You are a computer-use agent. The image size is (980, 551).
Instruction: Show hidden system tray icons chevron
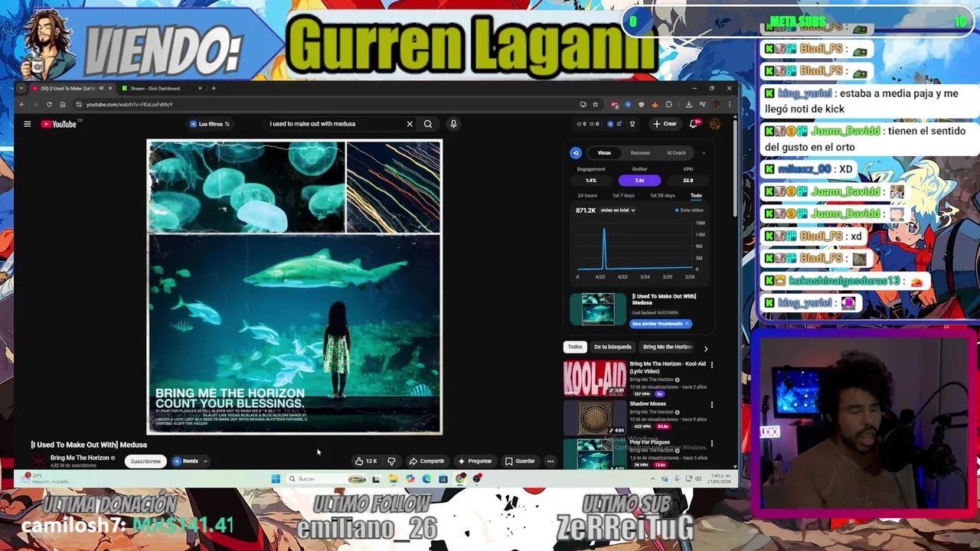click(x=652, y=479)
